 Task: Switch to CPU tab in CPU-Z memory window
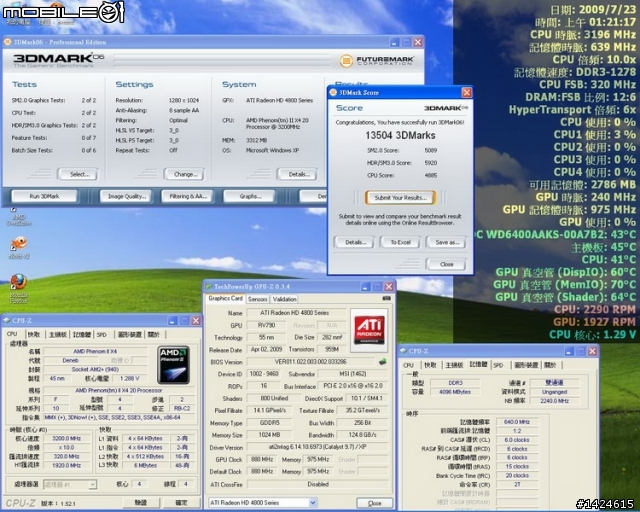[408, 365]
